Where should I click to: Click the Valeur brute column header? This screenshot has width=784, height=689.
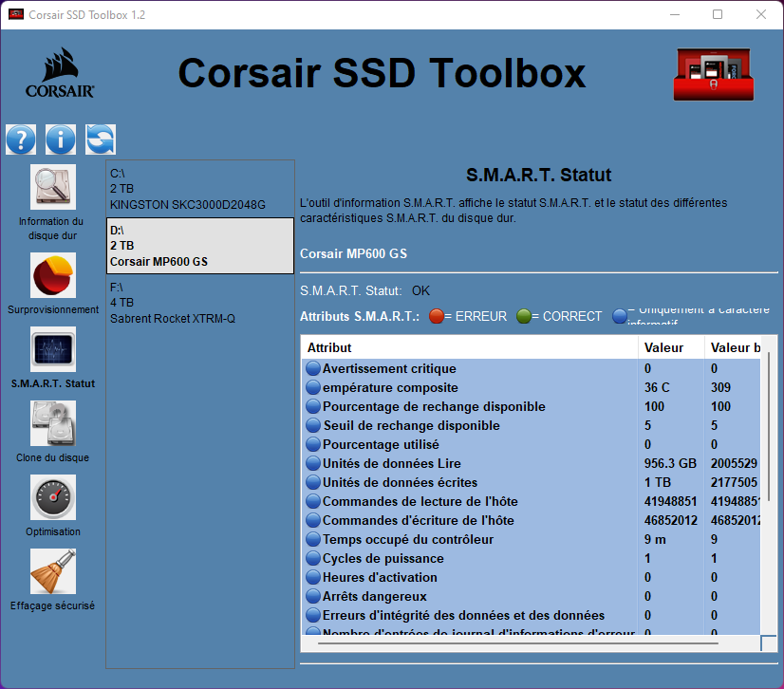[733, 347]
